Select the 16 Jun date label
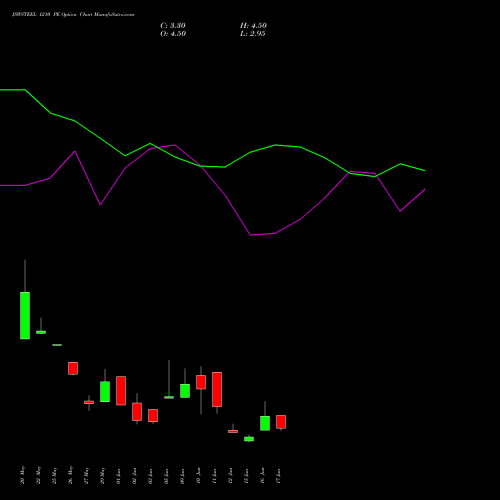This screenshot has height=500, width=500. [262, 476]
